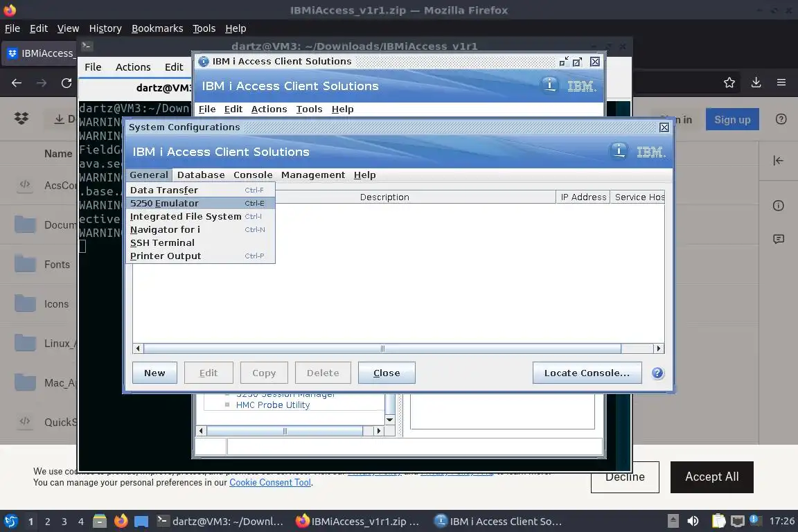Click the blue help question mark icon
Image resolution: width=798 pixels, height=532 pixels.
(x=657, y=373)
